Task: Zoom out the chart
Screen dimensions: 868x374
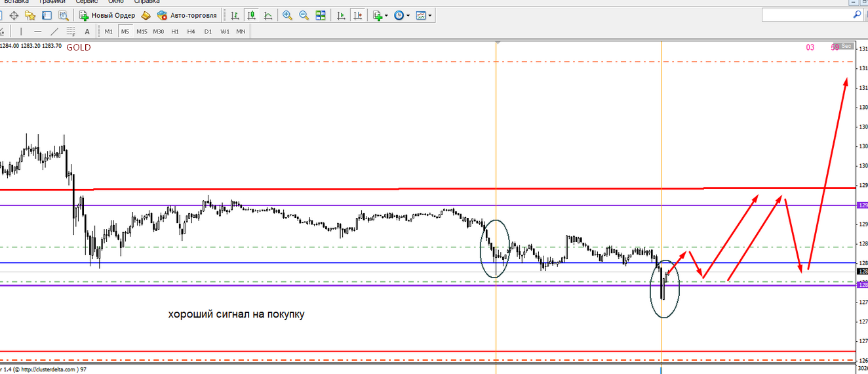Action: pyautogui.click(x=304, y=15)
